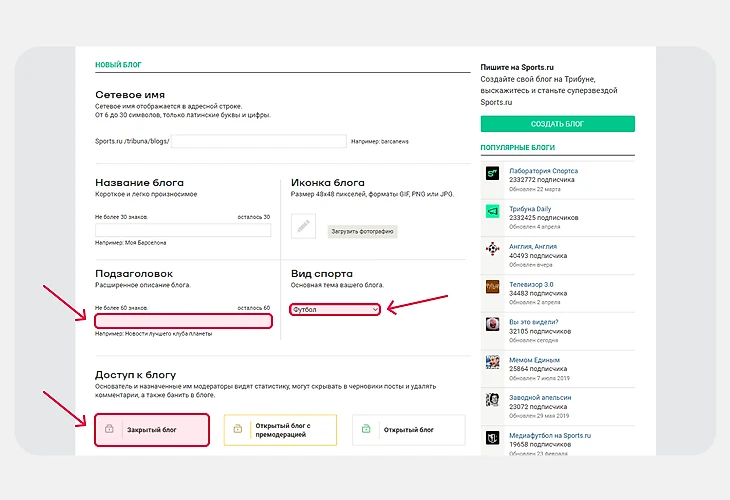Click the Загрузить фотографию upload button
The width and height of the screenshot is (730, 500).
pyautogui.click(x=362, y=231)
